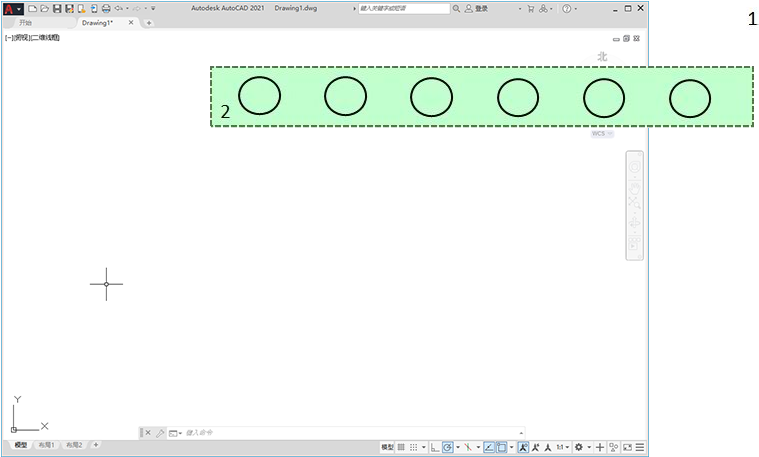Expand the Help dropdown arrow
Screen dimensions: 759x457
(x=576, y=9)
